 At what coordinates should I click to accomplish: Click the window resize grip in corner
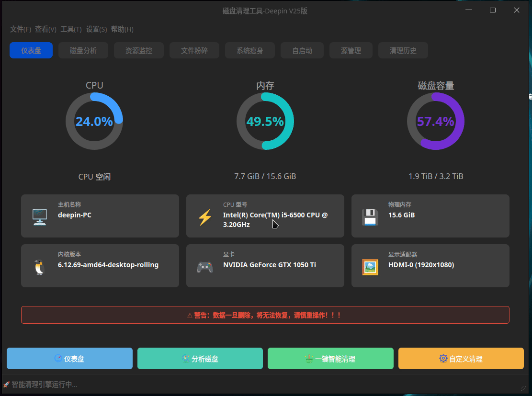pos(523,388)
